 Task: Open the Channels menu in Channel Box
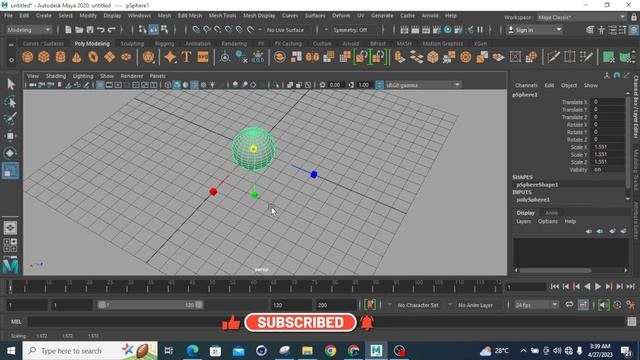tap(526, 85)
